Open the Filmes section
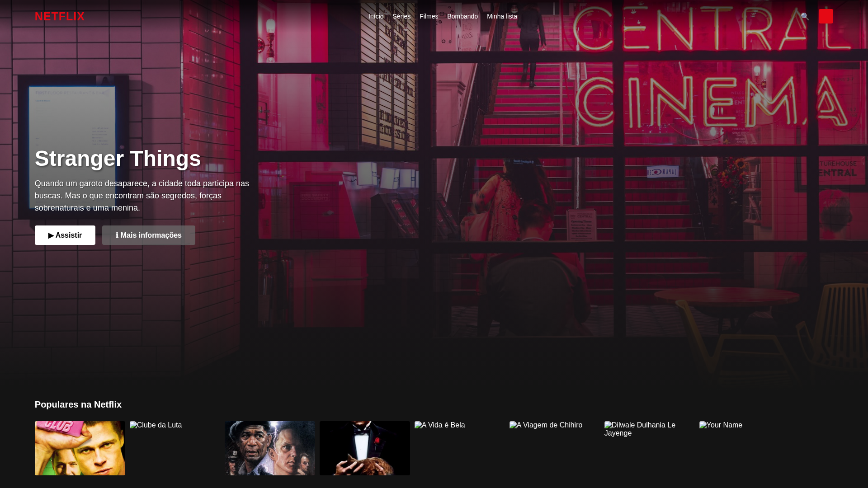868x488 pixels. point(429,16)
